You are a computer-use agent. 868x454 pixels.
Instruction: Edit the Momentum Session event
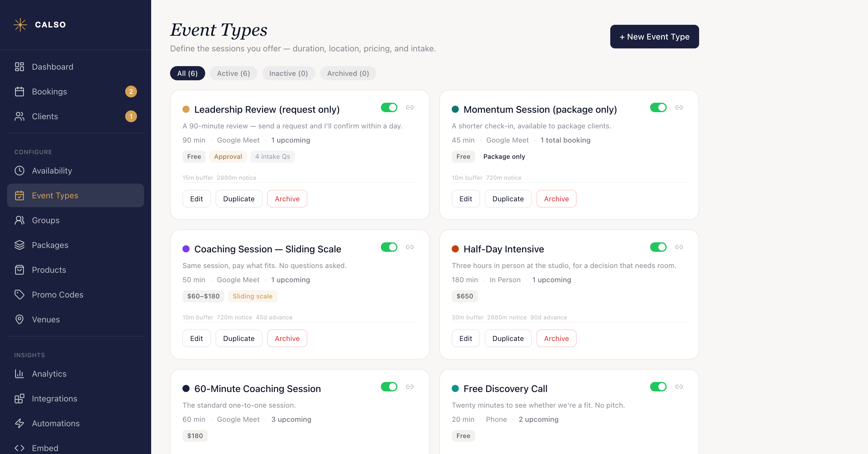pos(466,199)
